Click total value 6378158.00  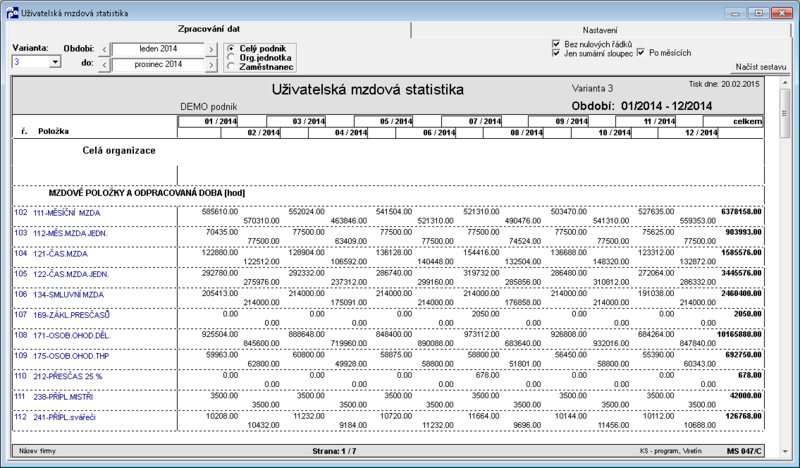tap(741, 211)
